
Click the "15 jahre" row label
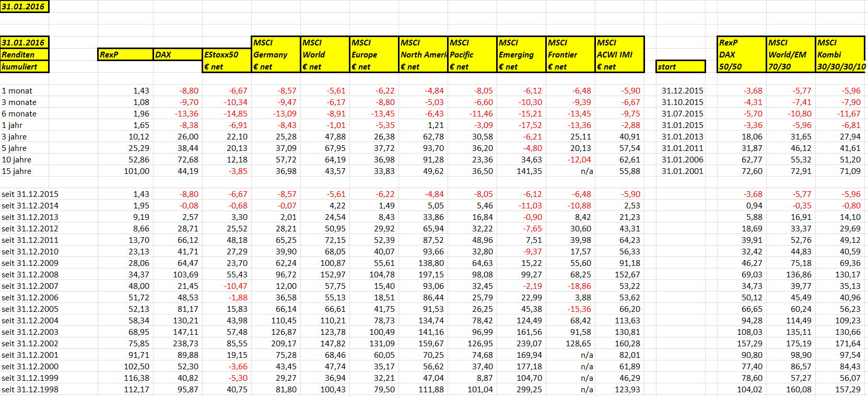pyautogui.click(x=16, y=171)
